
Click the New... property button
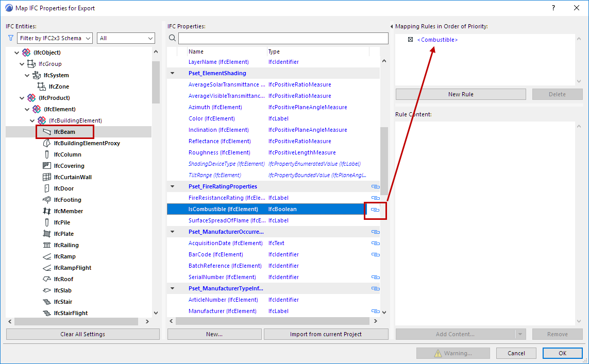coord(214,334)
